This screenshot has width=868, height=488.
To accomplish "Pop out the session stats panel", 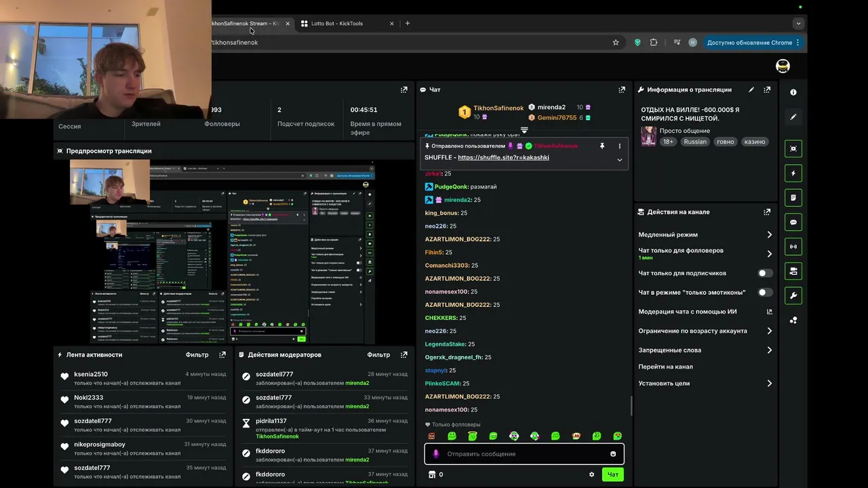I will (x=404, y=89).
